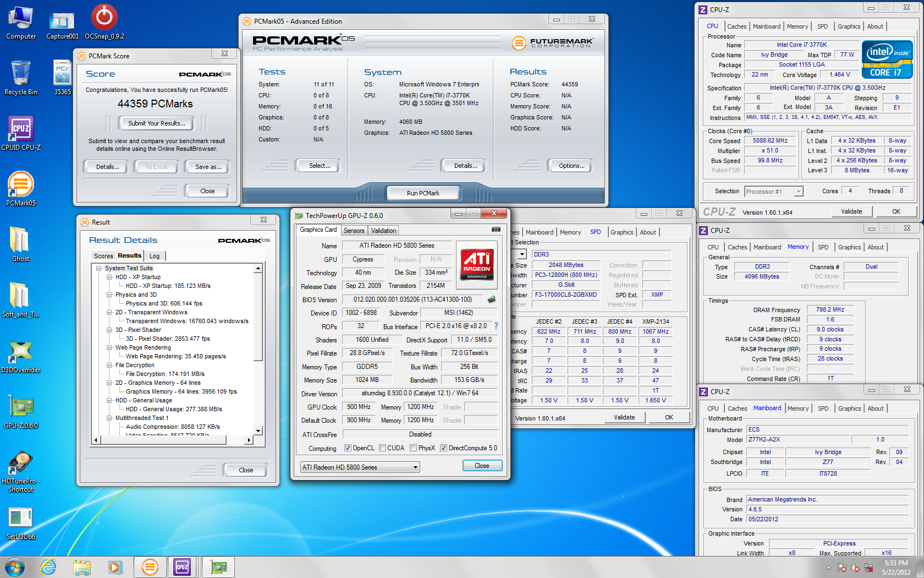The image size is (924, 578).
Task: Open Windows Media Player from taskbar
Action: (115, 567)
